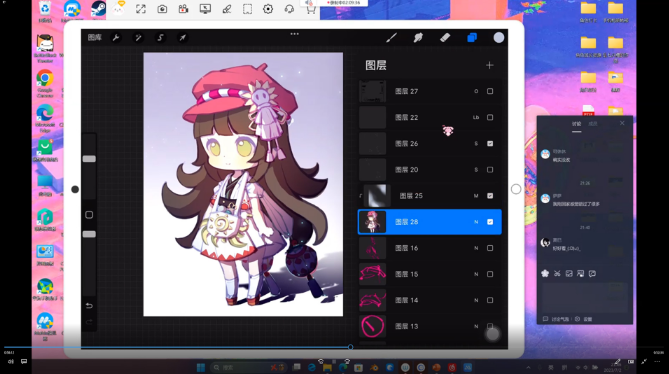This screenshot has width=669, height=374.
Task: Select the Eraser tool in Procreate
Action: coord(445,38)
